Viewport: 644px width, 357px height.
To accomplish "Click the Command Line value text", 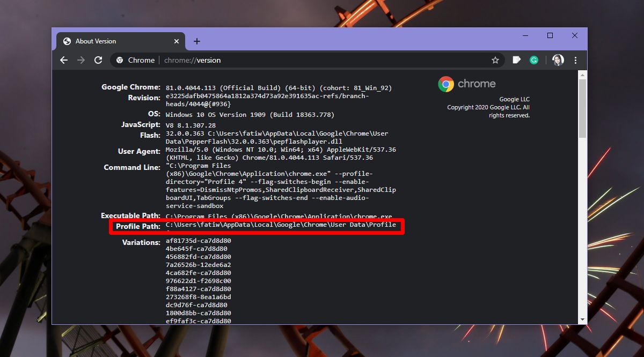I will (281, 185).
